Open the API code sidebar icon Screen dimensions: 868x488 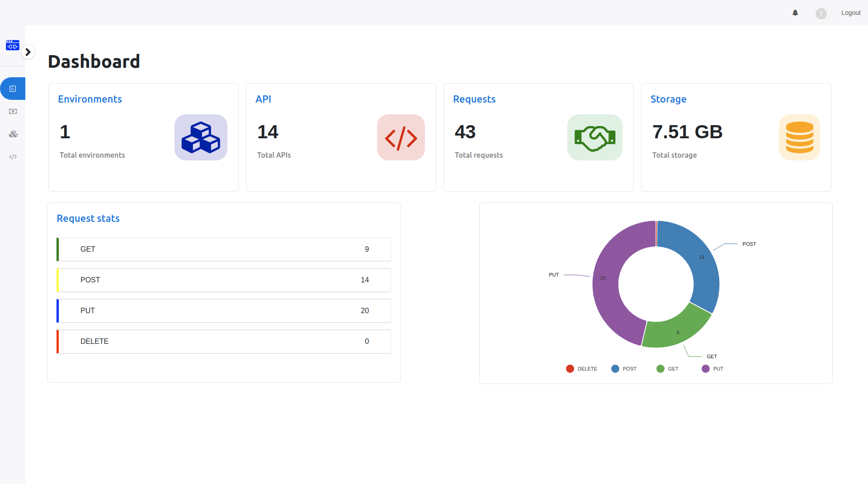point(13,157)
